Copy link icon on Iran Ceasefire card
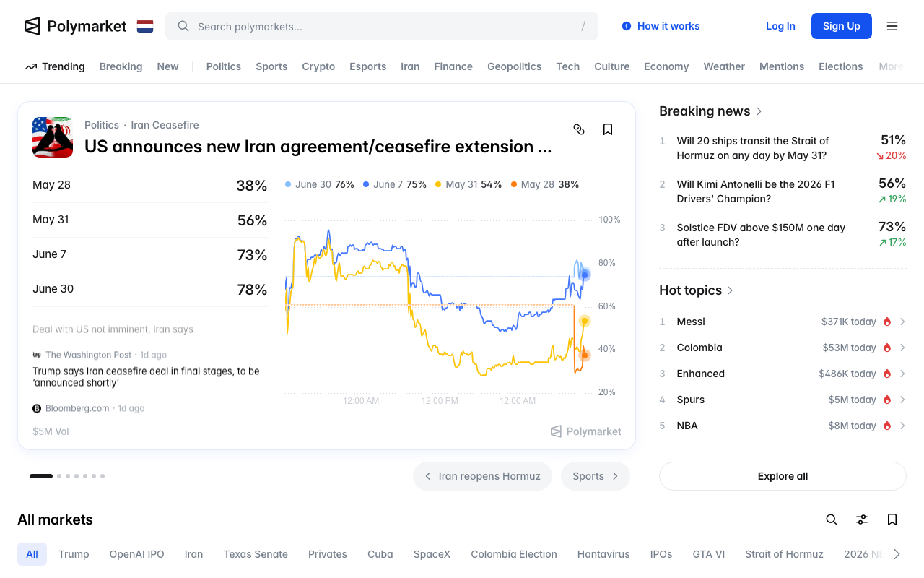 coord(579,129)
